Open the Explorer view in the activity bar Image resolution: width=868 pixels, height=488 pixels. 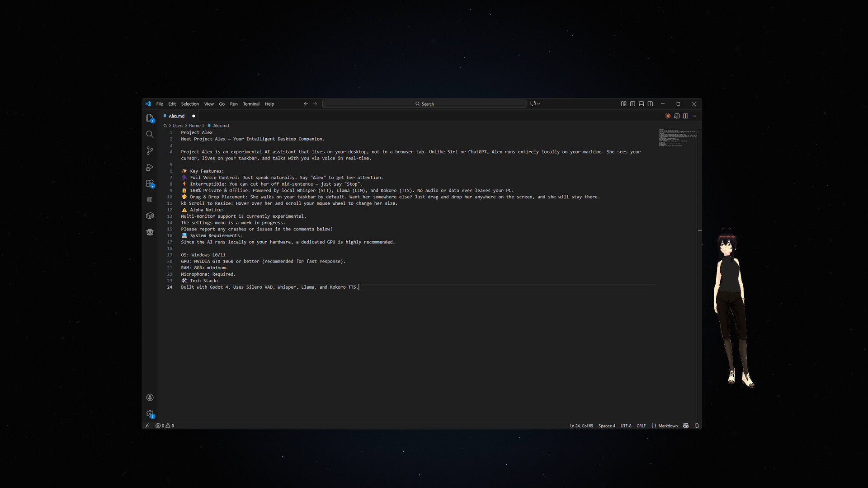coord(150,118)
